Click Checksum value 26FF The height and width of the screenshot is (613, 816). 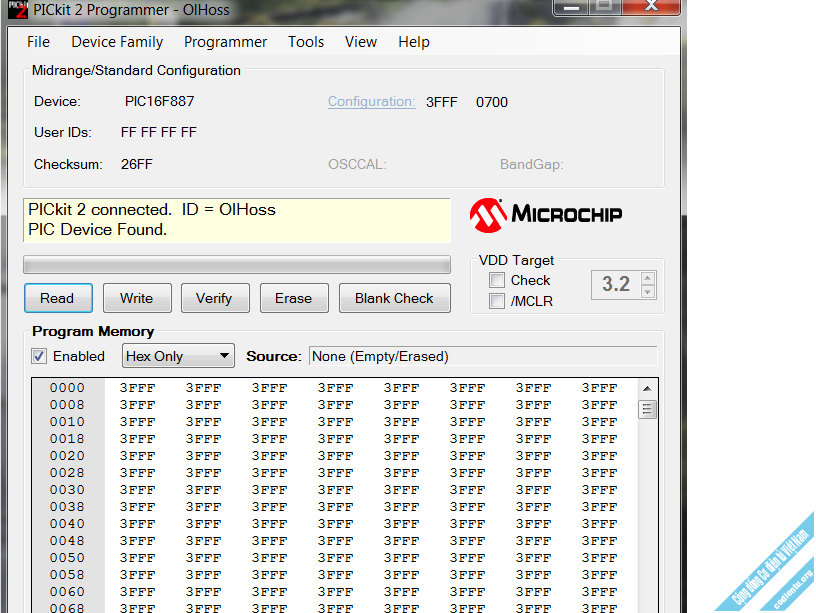click(x=137, y=164)
